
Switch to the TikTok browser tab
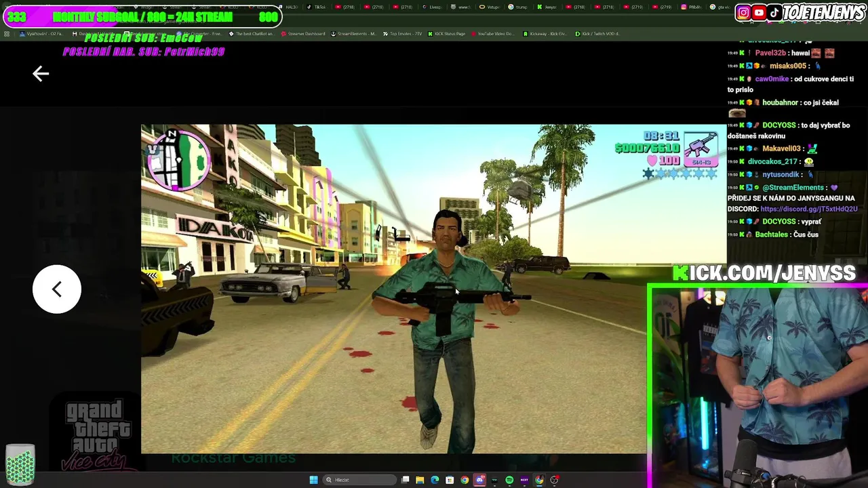pos(317,7)
